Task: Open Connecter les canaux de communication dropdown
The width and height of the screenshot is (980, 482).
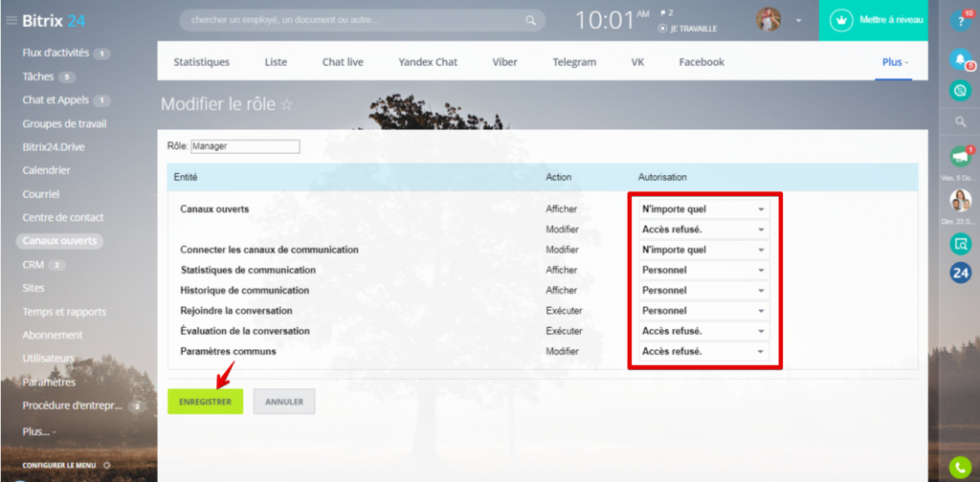Action: 703,250
